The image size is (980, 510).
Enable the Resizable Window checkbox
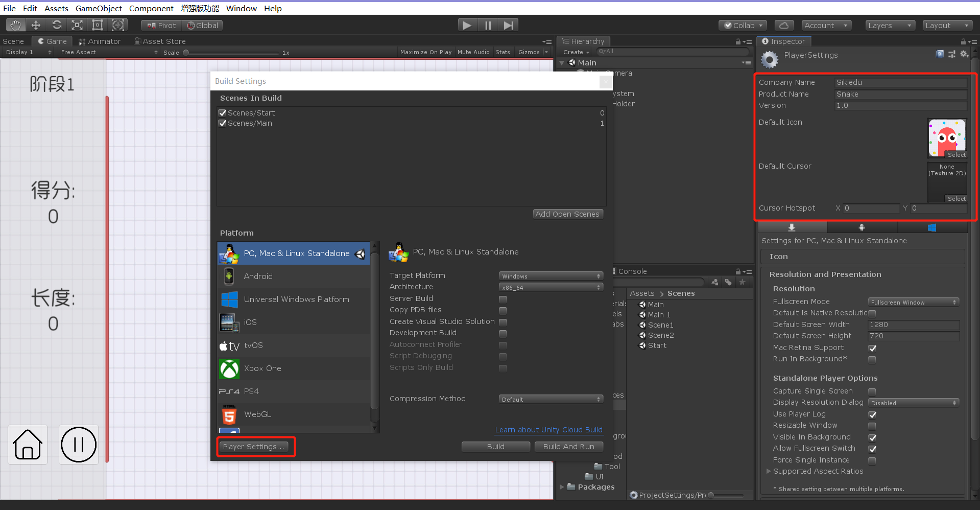tap(872, 426)
